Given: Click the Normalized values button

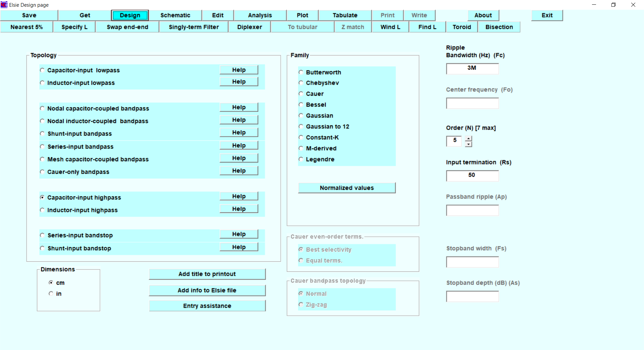Looking at the screenshot, I should [346, 188].
